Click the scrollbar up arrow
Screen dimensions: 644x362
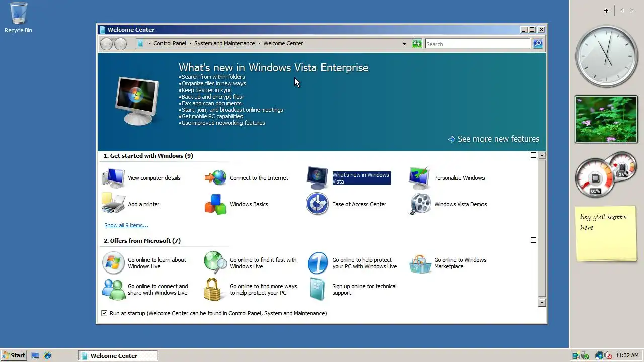(x=542, y=155)
